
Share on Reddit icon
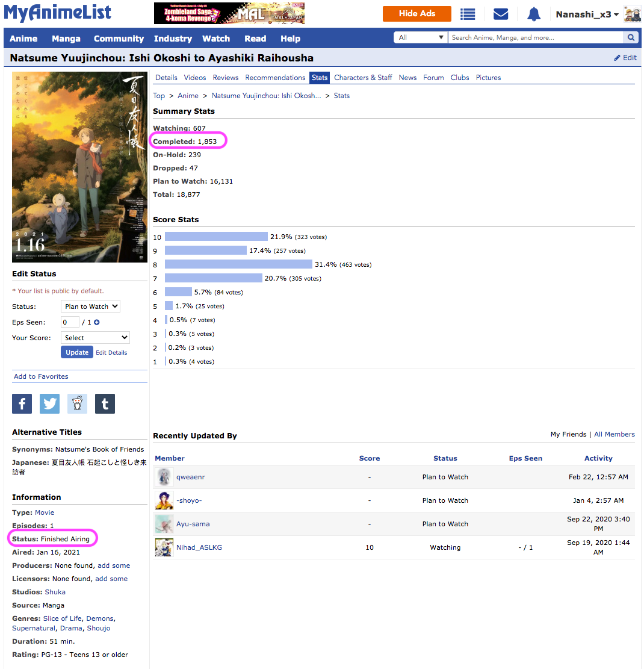[77, 404]
